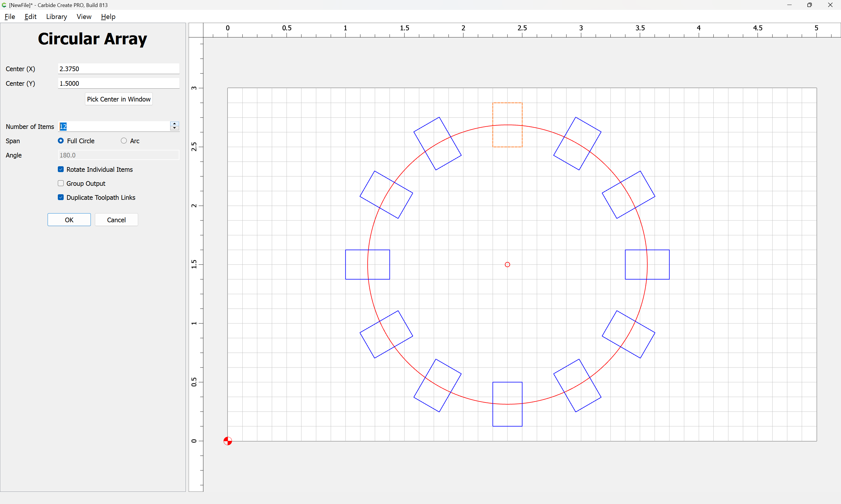Screen dimensions: 841x504
Task: Confirm the circular array with OK
Action: 69,220
